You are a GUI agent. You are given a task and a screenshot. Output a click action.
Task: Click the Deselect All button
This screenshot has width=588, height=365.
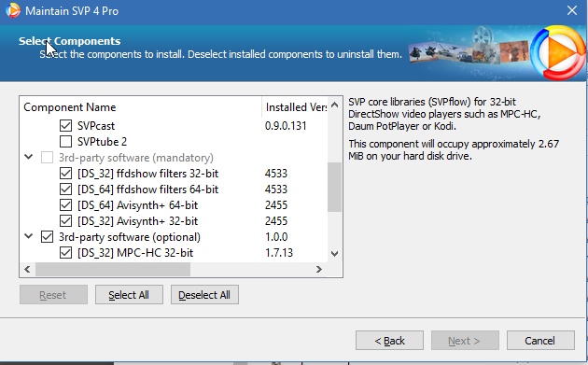204,295
